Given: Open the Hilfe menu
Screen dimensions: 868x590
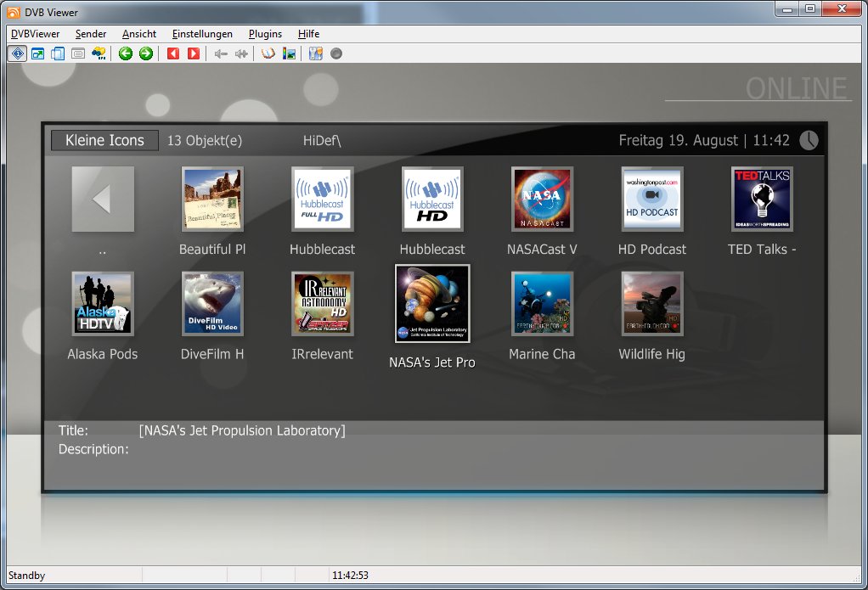Looking at the screenshot, I should coord(308,34).
